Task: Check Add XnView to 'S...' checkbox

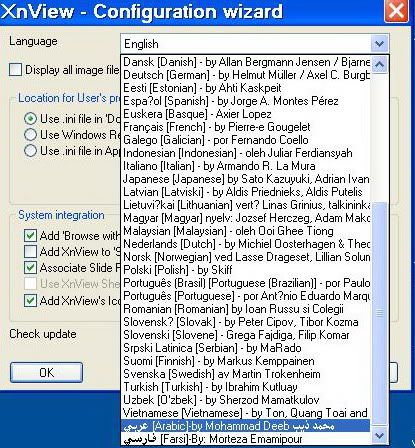Action: (30, 252)
